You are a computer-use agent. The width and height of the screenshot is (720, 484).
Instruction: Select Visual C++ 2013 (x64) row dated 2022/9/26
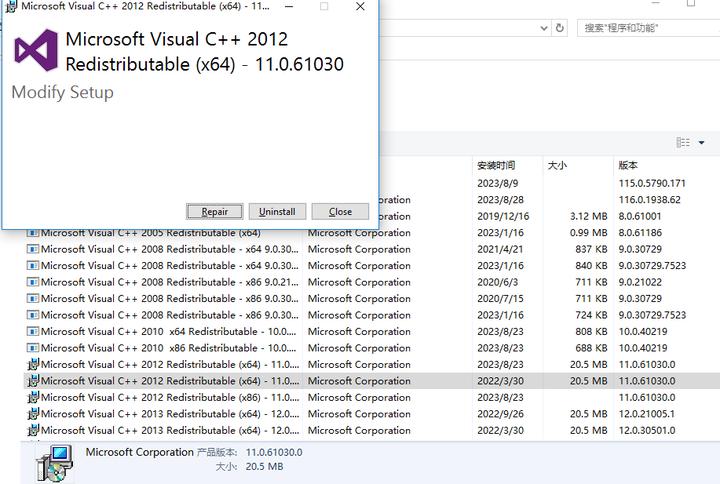coord(372,414)
